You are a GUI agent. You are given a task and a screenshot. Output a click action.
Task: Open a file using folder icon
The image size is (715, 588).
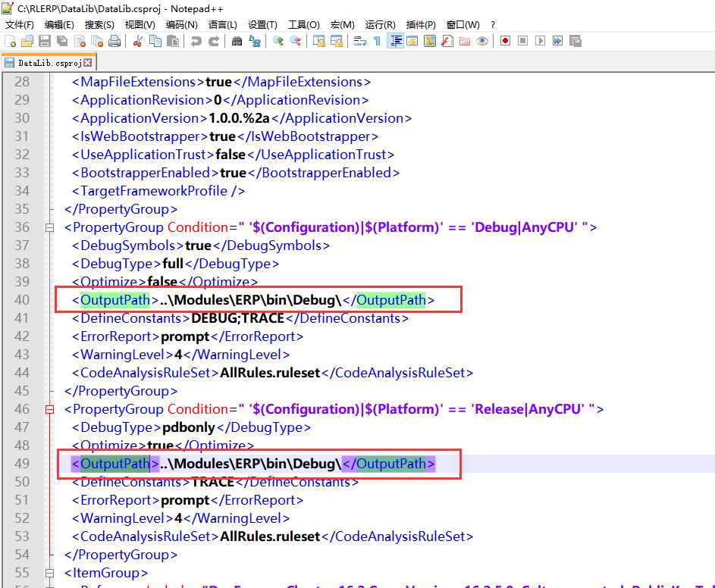click(27, 42)
